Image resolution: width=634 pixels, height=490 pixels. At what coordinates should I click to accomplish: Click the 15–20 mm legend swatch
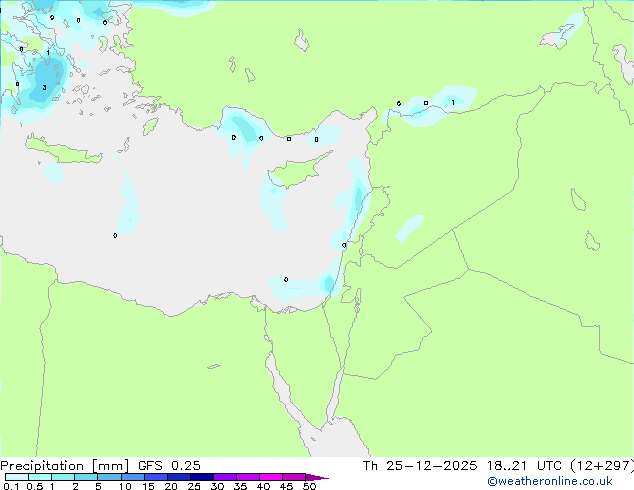(x=155, y=477)
